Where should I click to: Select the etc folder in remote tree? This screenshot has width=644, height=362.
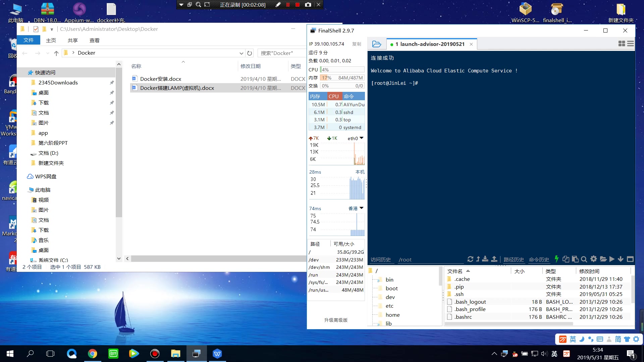pyautogui.click(x=389, y=306)
